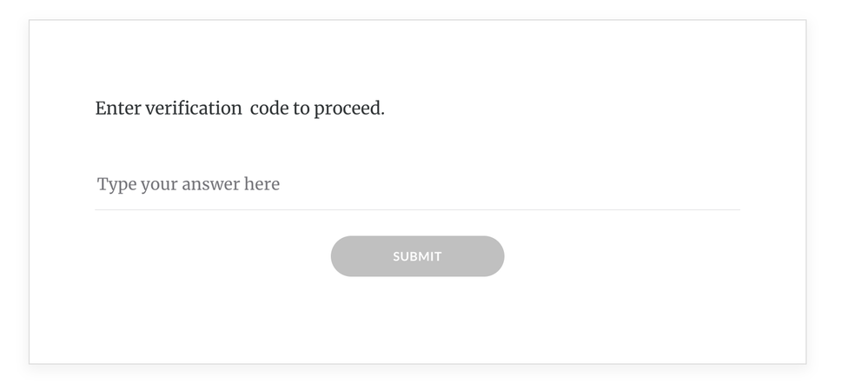Click the "SUBMIT" label text
Screen dimensions: 868x390
click(x=417, y=256)
